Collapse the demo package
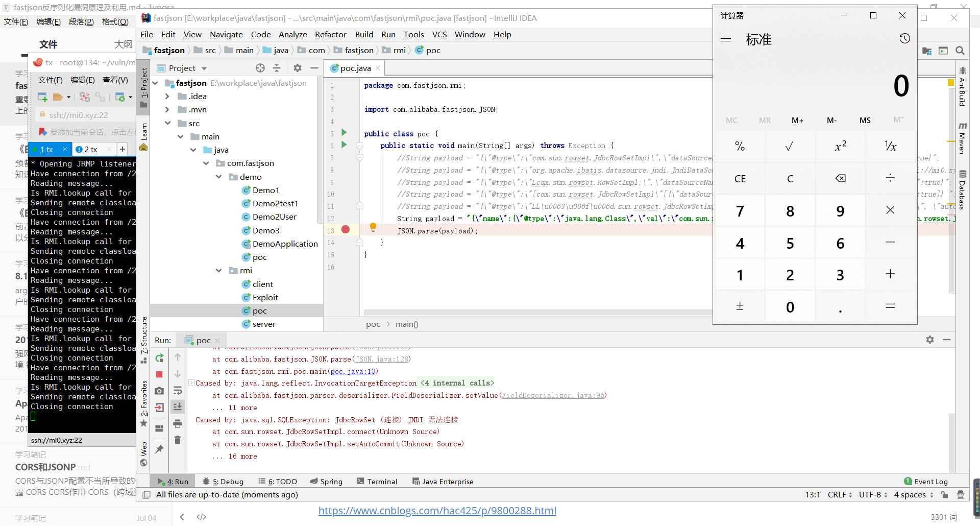Viewport: 980px width, 526px height. point(218,177)
